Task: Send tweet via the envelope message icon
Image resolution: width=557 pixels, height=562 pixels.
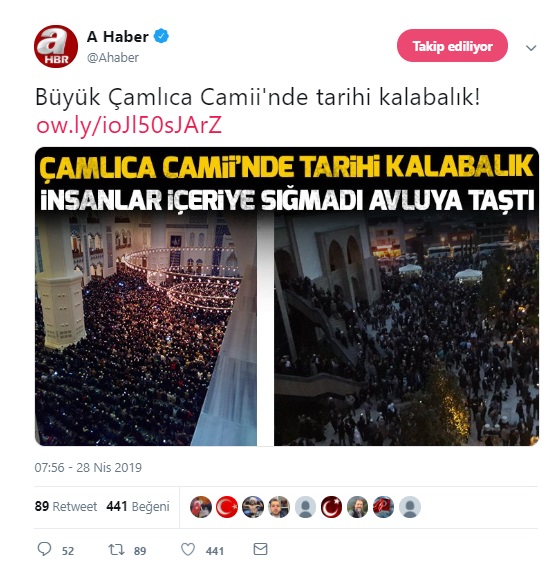Action: pyautogui.click(x=260, y=549)
